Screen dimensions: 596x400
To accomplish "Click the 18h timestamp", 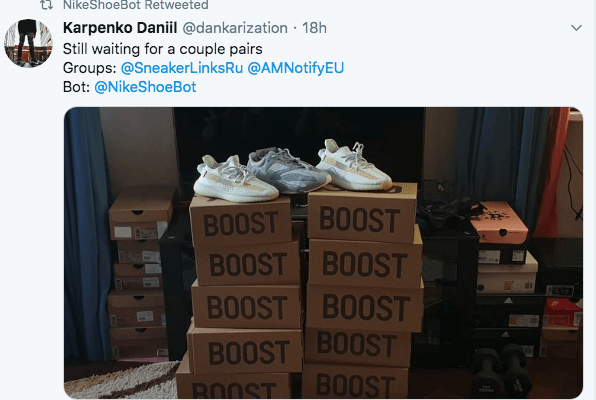I will (314, 28).
